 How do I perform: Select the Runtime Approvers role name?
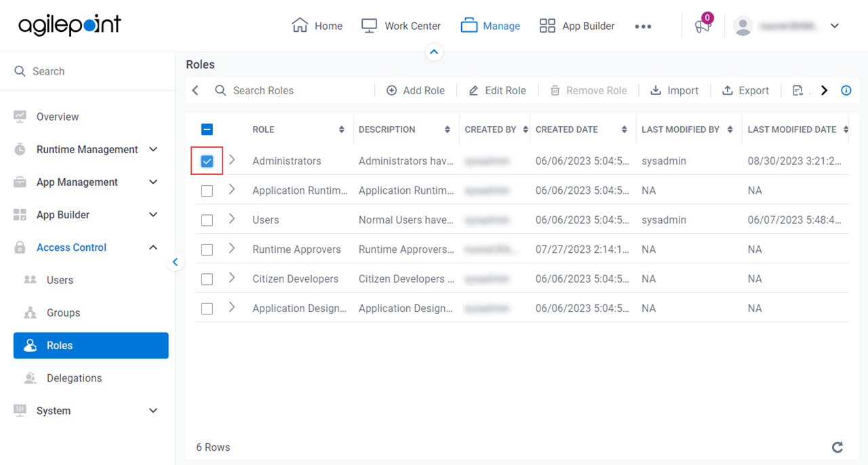click(296, 249)
